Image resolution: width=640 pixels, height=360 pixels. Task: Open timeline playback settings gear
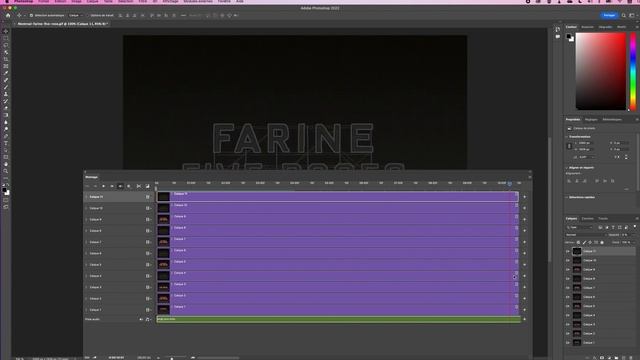coord(129,186)
